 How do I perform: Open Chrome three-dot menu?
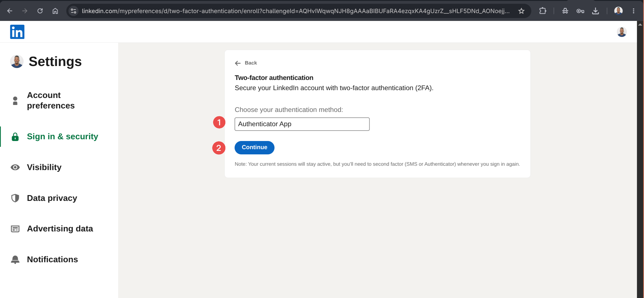click(x=634, y=11)
